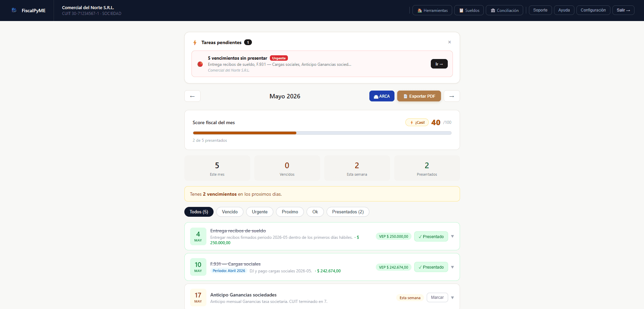
Task: Click VEP $ 250.000,00 badge
Action: 393,236
